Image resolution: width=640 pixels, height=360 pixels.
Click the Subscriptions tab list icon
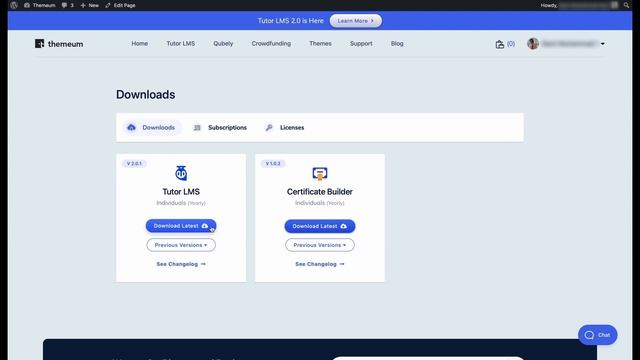coord(197,128)
